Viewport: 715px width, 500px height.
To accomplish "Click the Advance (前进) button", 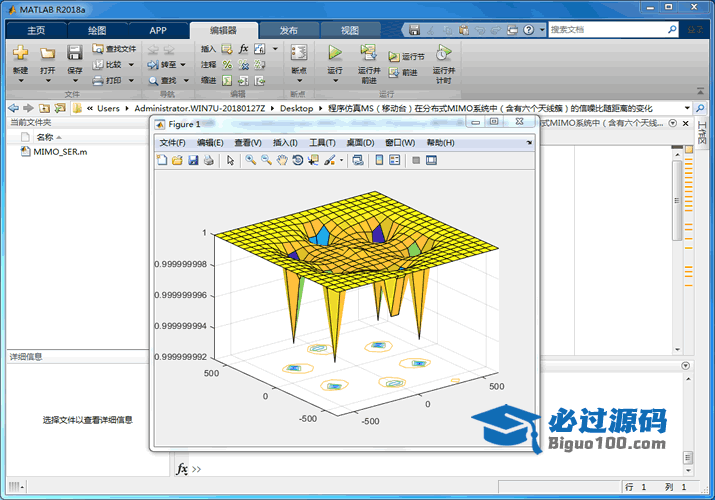I will pyautogui.click(x=403, y=72).
